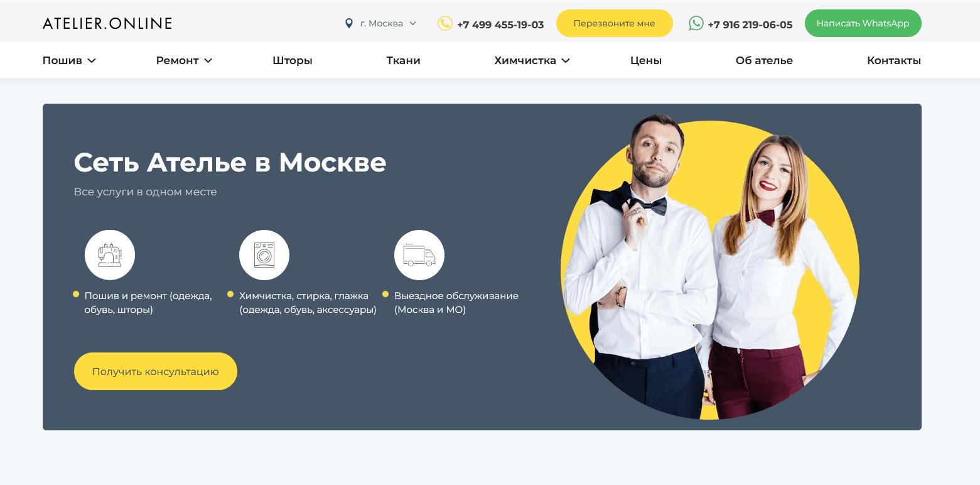Viewport: 980px width, 485px height.
Task: Open the Ткани menu item
Action: pyautogui.click(x=404, y=60)
